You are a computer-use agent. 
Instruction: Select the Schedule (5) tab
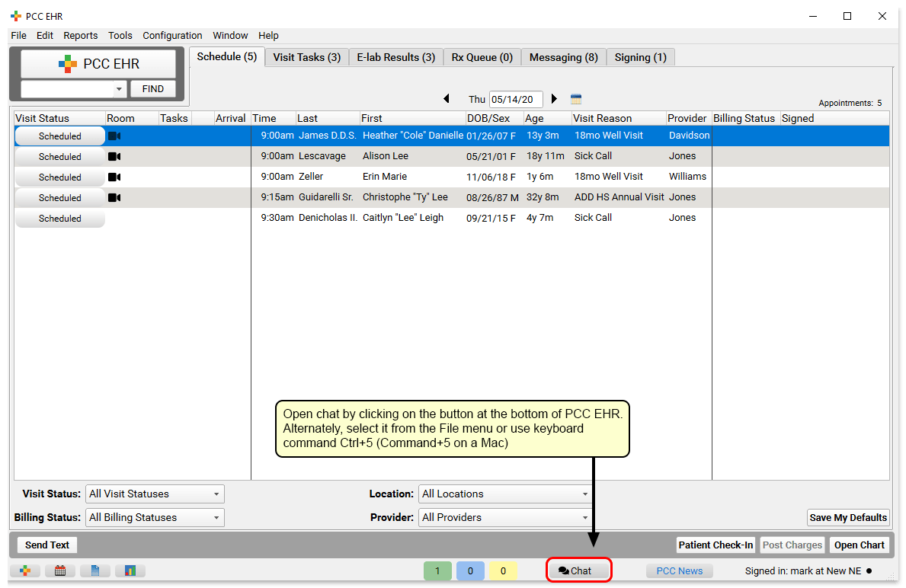pyautogui.click(x=226, y=56)
